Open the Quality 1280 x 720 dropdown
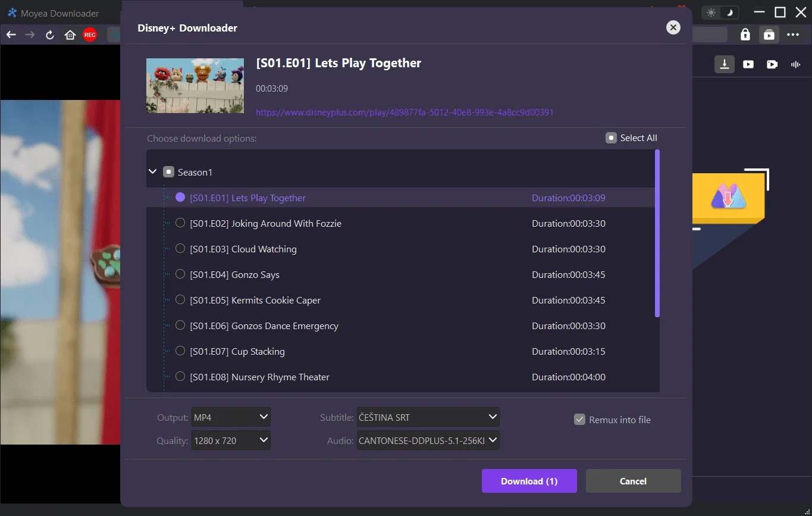This screenshot has width=812, height=516. click(x=231, y=441)
